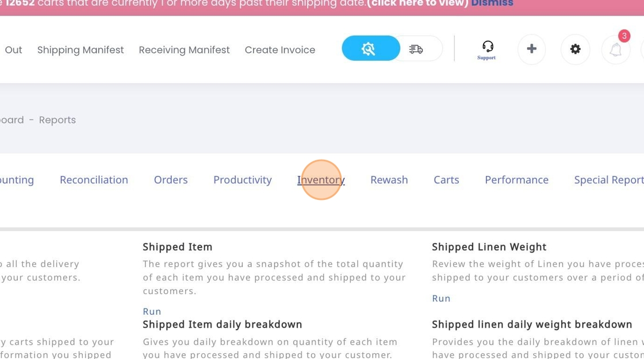Open Receiving Manifest menu item
This screenshot has width=644, height=359.
pos(184,50)
